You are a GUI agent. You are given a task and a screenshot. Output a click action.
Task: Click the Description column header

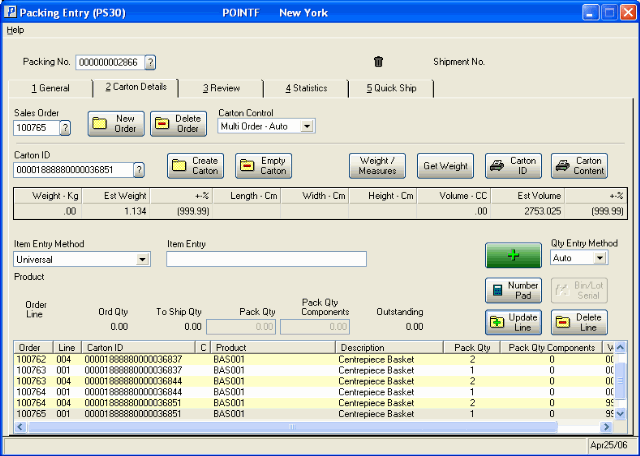pos(389,348)
